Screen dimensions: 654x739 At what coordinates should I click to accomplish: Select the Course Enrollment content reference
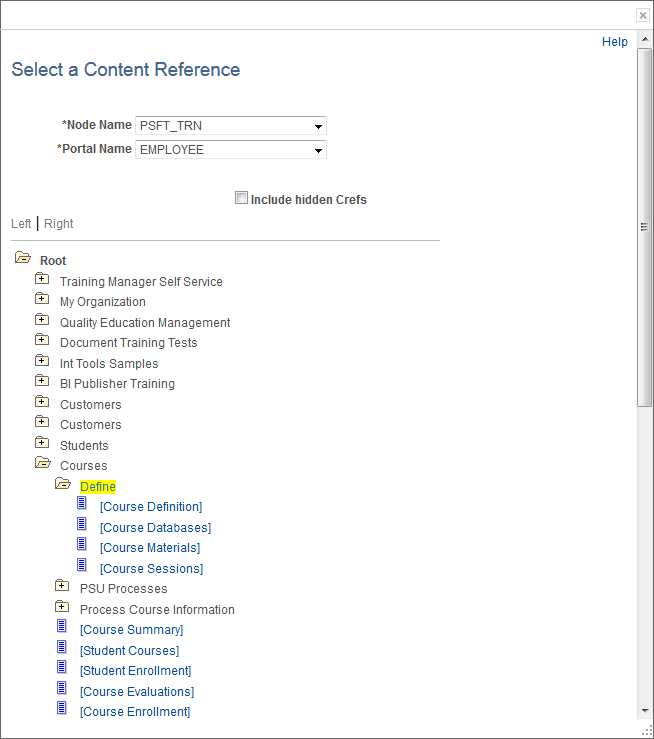tap(135, 712)
